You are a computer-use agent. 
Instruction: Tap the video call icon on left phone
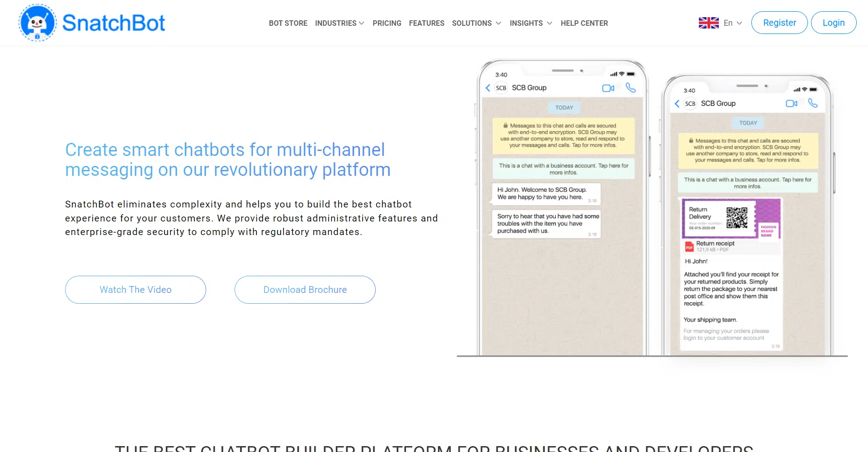click(608, 88)
